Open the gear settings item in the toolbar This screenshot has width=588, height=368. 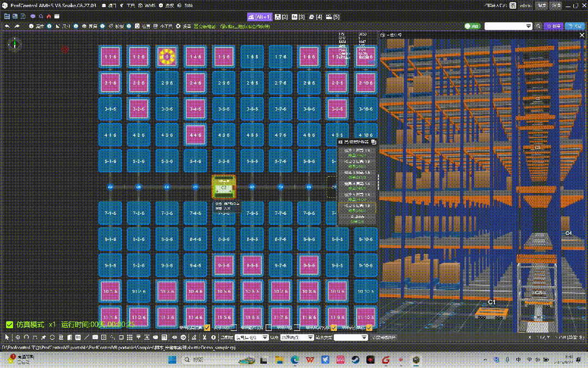pos(183,26)
